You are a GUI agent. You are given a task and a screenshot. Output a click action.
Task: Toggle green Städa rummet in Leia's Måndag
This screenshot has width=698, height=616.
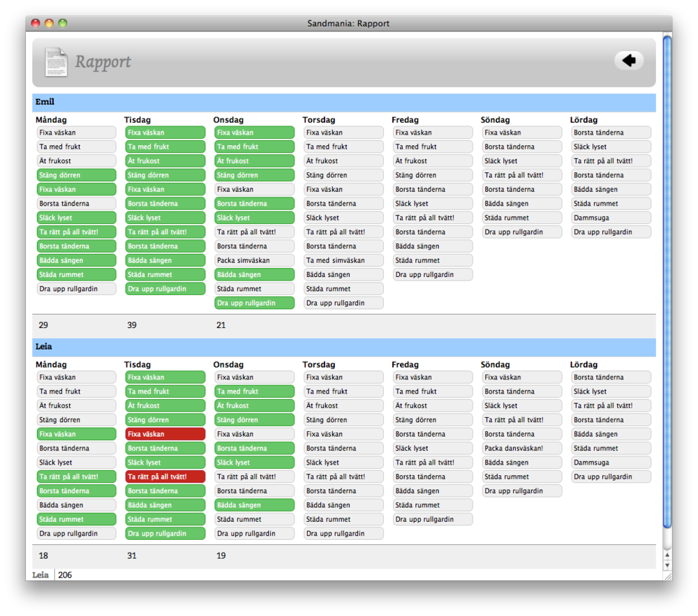coord(76,519)
